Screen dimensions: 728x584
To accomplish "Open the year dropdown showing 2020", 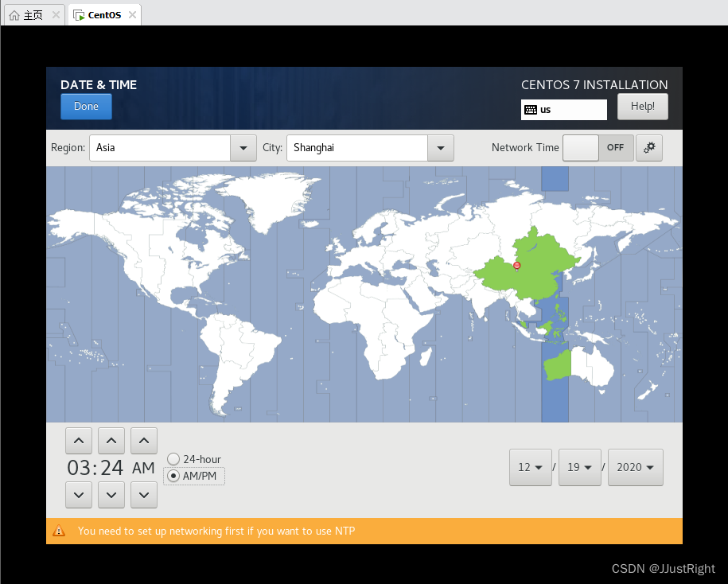I will click(x=636, y=468).
